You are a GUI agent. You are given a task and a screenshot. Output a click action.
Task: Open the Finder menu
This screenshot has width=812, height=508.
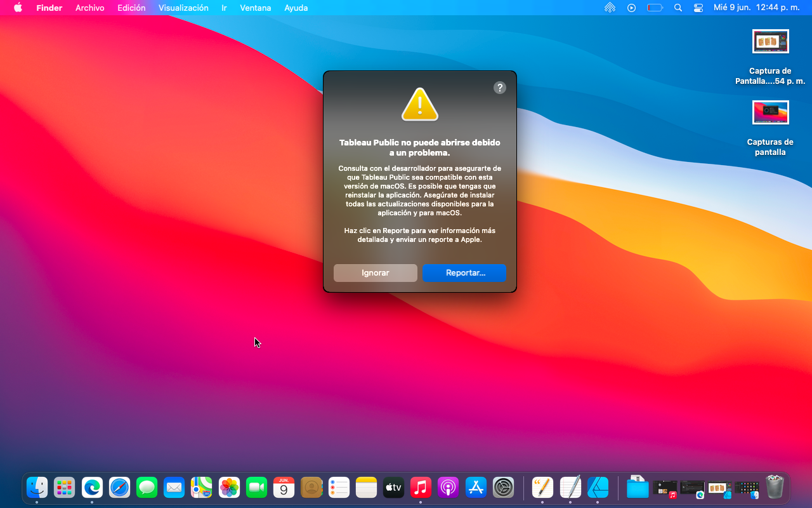coord(49,8)
